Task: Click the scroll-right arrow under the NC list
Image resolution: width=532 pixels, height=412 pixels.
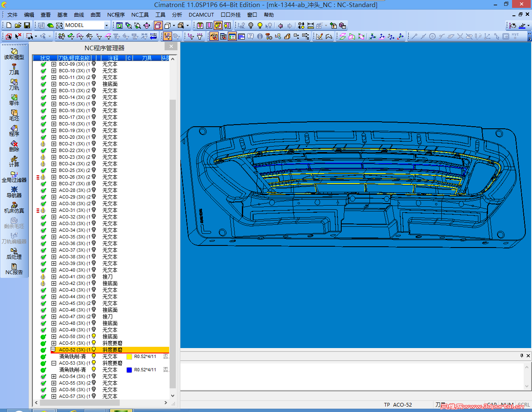Action: click(166, 402)
